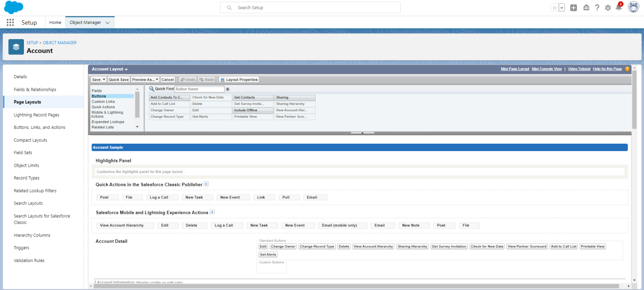Viewport: 644px width, 290px height.
Task: Expand the Object Manager tab chevron
Action: click(x=108, y=22)
